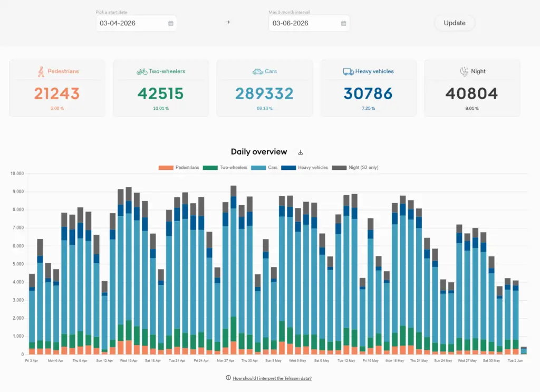
Task: Click the Fri 15 May axis label
Action: [x=370, y=361]
